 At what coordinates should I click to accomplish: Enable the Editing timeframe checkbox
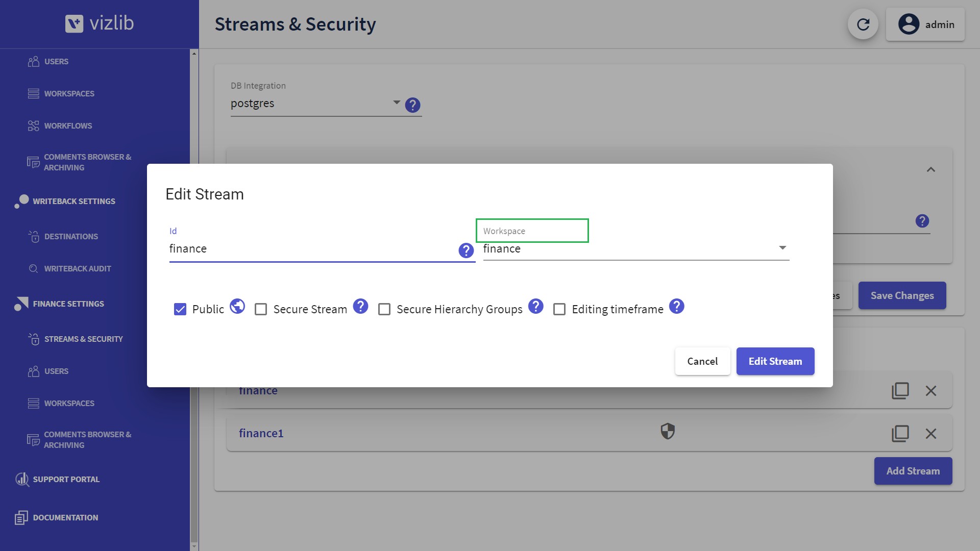(559, 309)
